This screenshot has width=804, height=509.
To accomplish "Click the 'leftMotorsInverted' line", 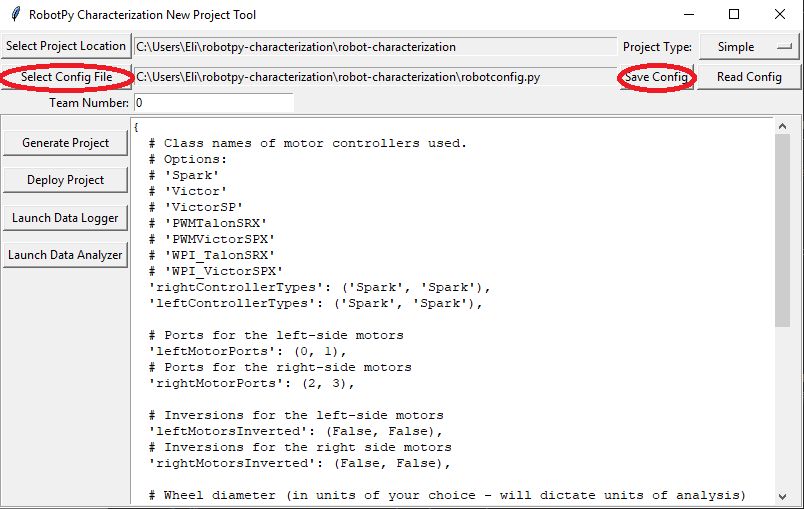I will (295, 431).
